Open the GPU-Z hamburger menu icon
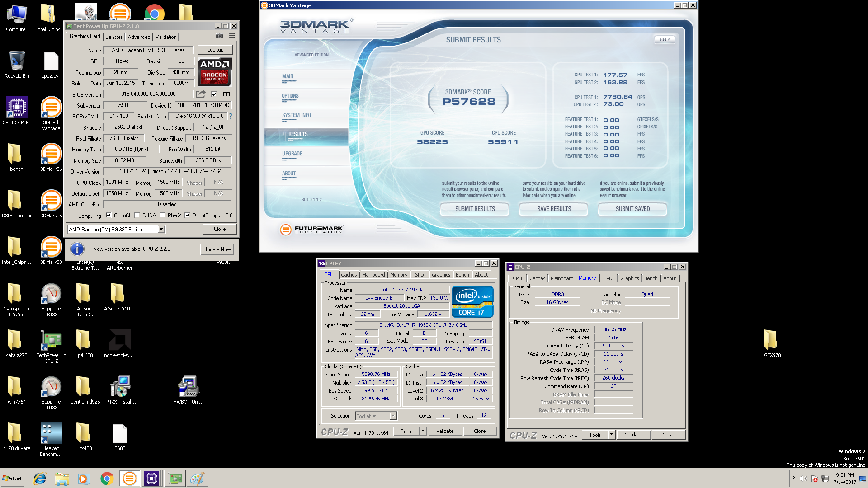This screenshot has height=488, width=868. click(x=232, y=36)
